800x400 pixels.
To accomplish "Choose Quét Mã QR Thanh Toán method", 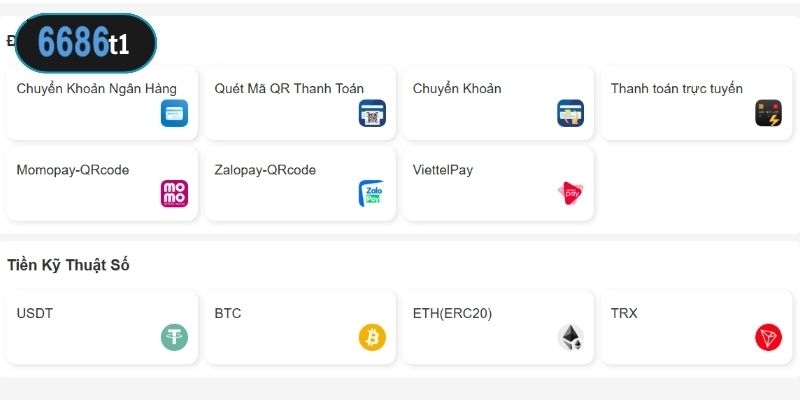I will [x=300, y=103].
